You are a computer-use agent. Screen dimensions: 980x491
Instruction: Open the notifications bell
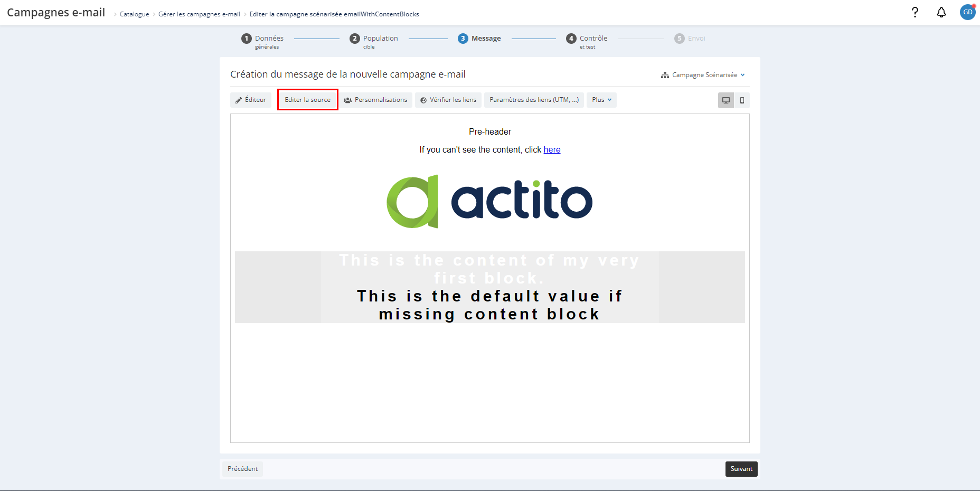pyautogui.click(x=941, y=12)
